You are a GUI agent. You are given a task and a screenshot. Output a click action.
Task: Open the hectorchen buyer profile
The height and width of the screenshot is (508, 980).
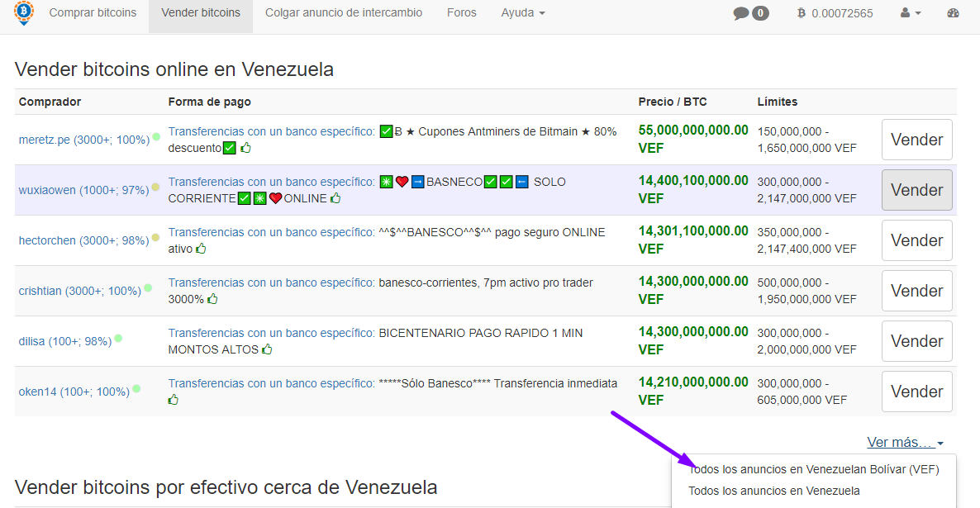(83, 240)
